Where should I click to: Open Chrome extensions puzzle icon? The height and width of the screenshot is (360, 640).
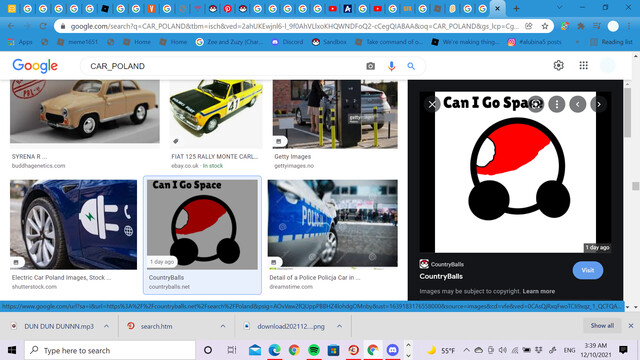click(580, 26)
